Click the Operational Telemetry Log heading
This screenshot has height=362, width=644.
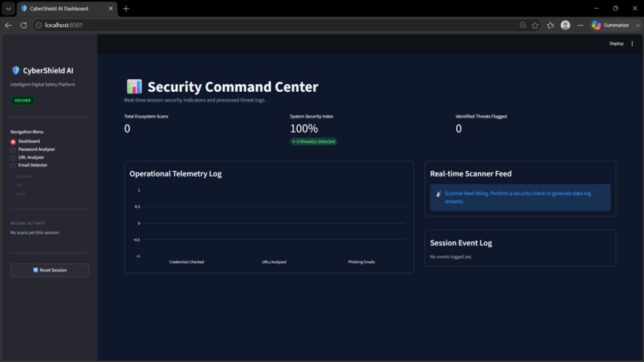point(175,174)
